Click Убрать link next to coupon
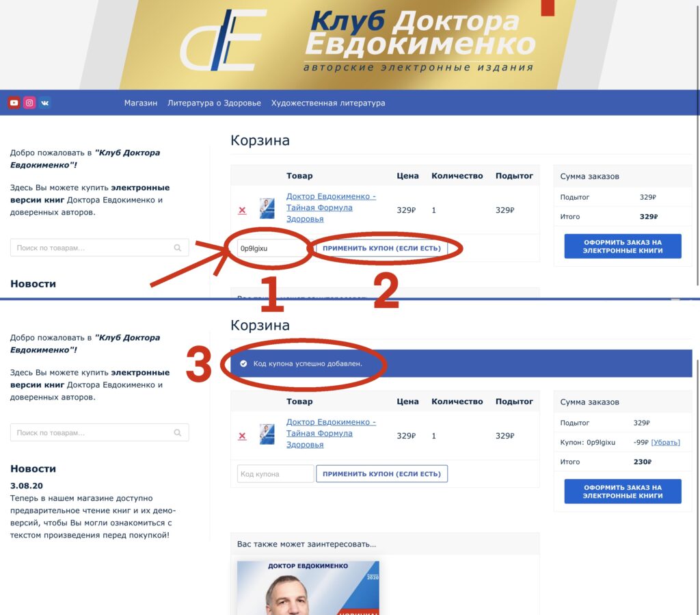 [666, 442]
